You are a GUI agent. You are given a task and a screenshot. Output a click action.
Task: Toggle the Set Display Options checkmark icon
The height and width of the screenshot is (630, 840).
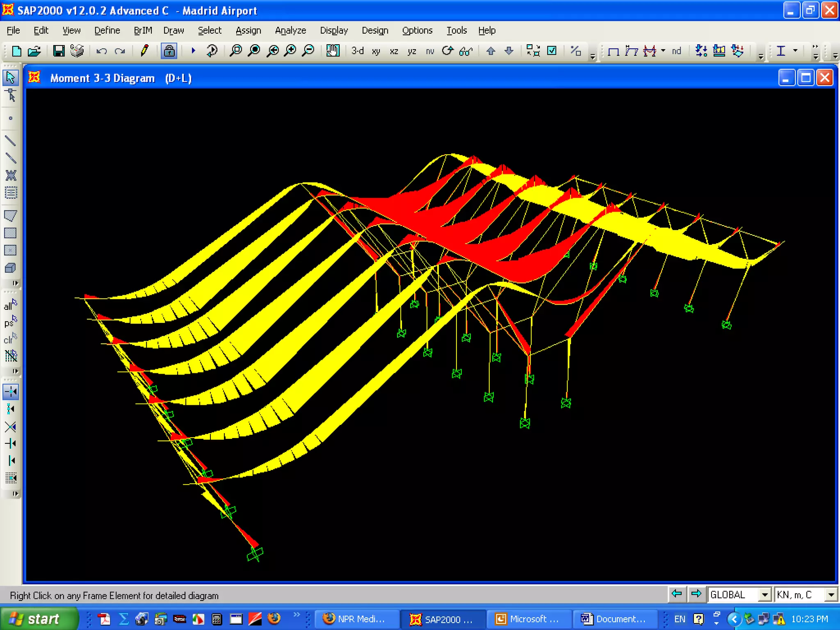[x=552, y=51]
